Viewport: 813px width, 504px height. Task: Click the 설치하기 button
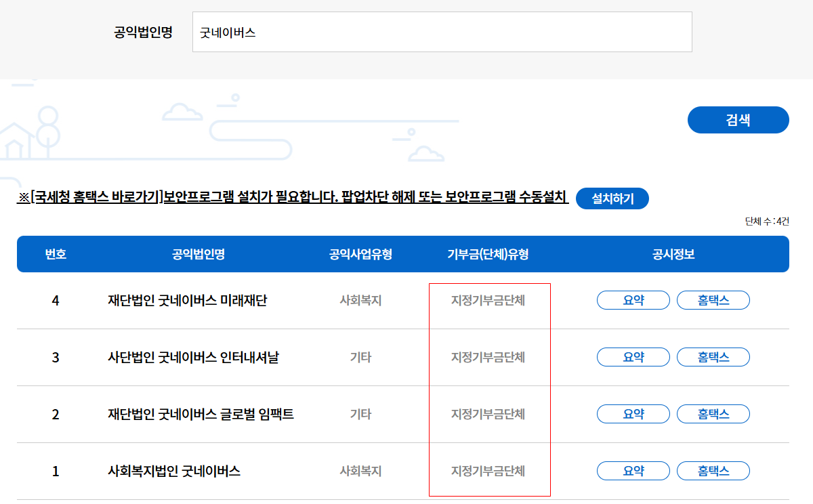pyautogui.click(x=612, y=198)
